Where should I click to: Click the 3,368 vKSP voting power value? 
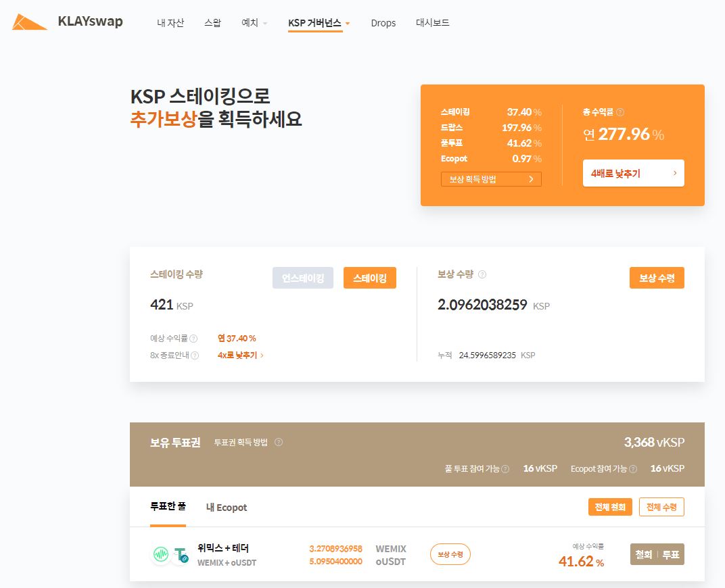(x=654, y=443)
